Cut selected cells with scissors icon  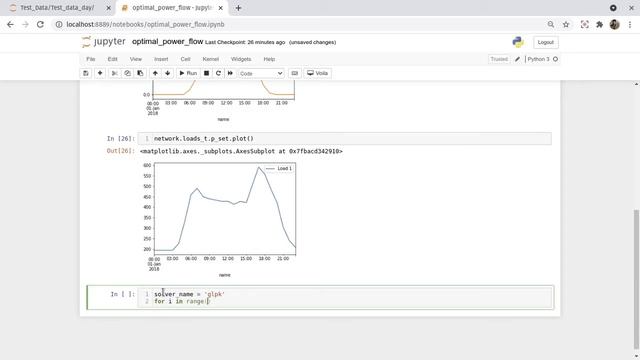coord(115,73)
